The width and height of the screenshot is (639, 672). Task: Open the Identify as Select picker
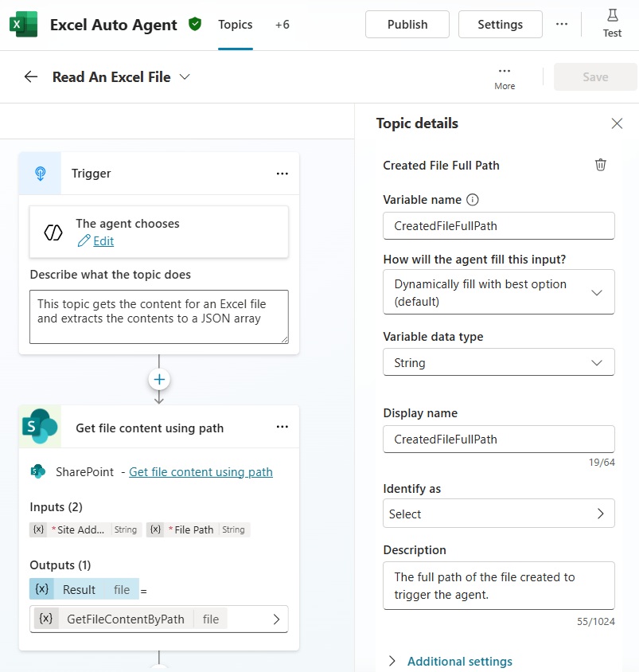[x=498, y=514]
